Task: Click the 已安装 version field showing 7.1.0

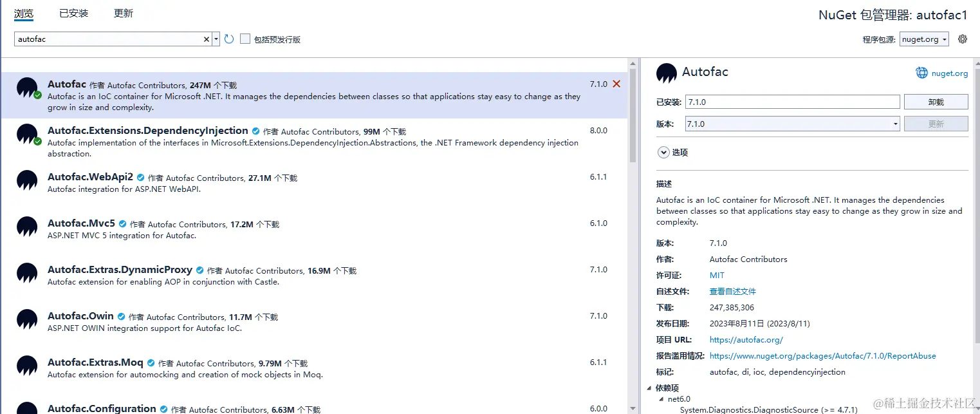Action: pos(793,102)
